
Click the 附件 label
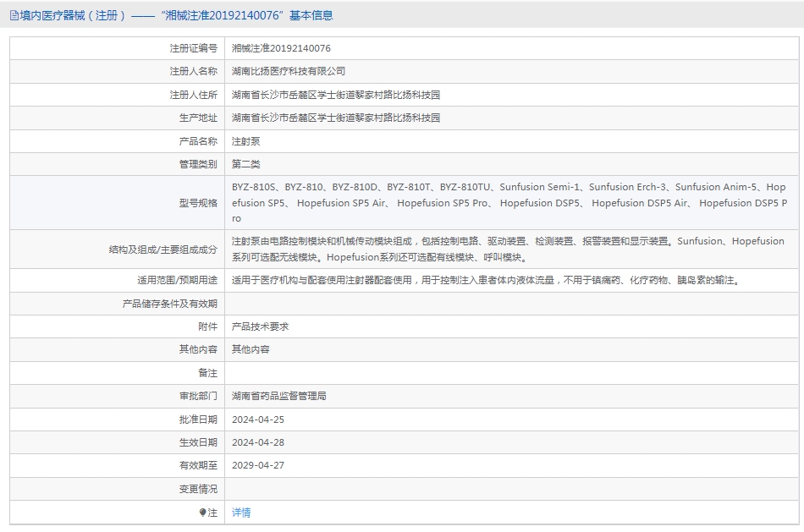click(207, 326)
